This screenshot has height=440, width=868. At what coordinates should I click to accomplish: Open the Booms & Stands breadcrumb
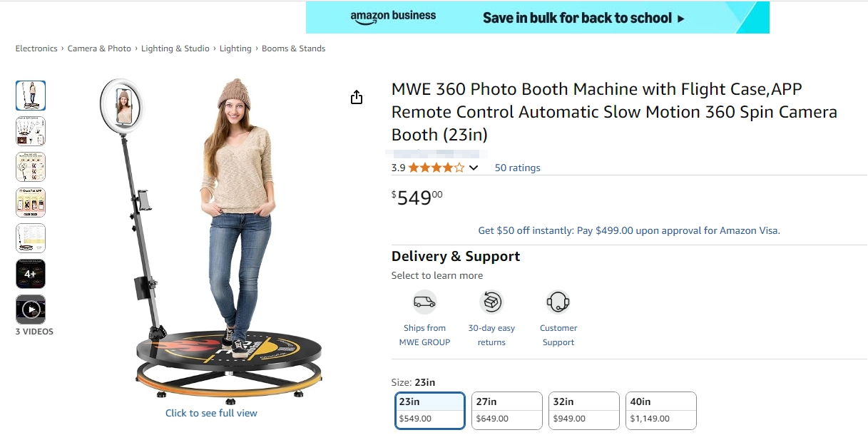[293, 48]
